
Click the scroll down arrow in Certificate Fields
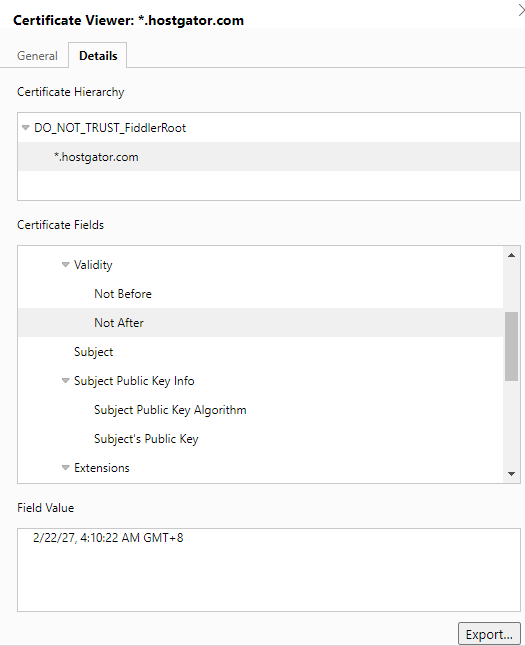point(511,474)
